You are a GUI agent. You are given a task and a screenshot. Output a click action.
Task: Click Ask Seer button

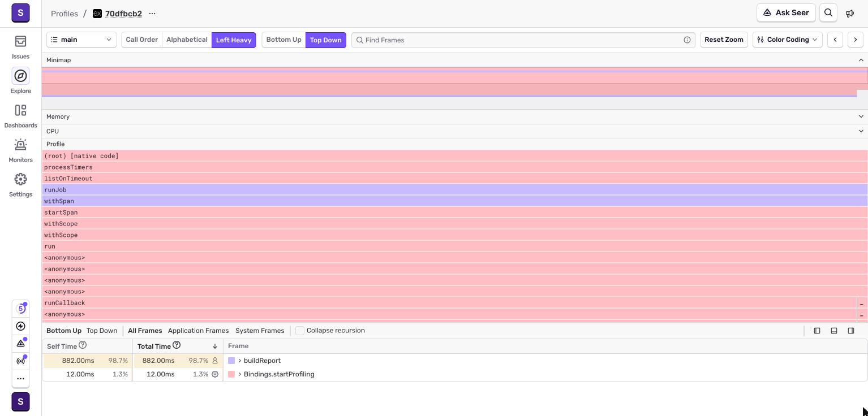(x=786, y=12)
